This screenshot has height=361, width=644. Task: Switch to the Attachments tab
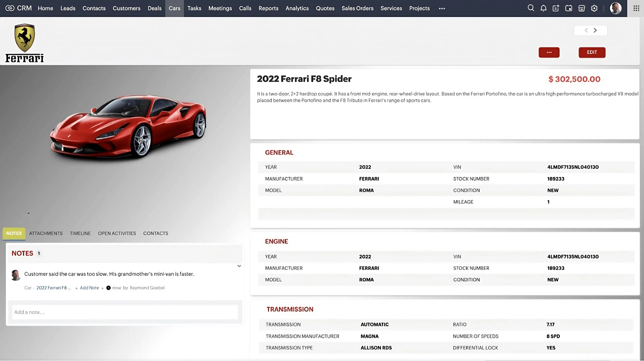pos(46,233)
